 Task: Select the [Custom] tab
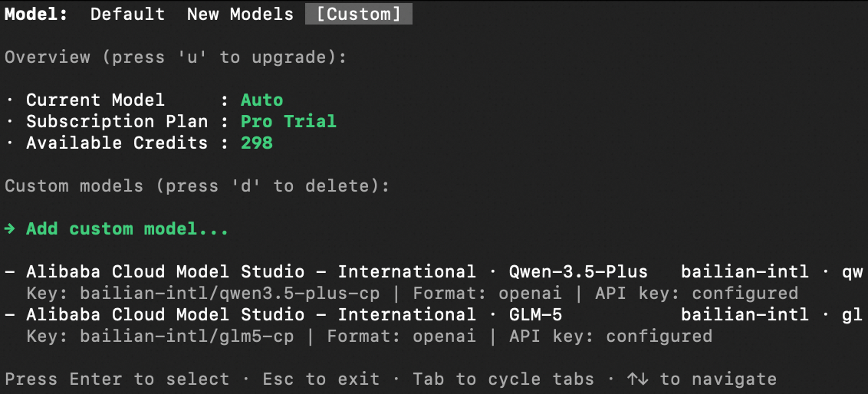click(x=358, y=15)
